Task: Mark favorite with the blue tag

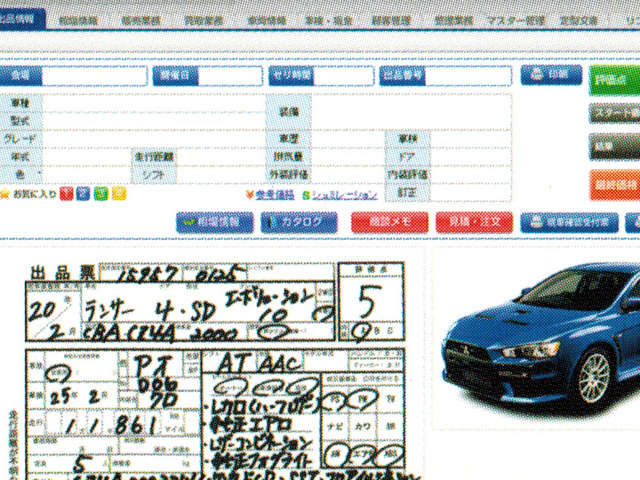Action: point(83,194)
